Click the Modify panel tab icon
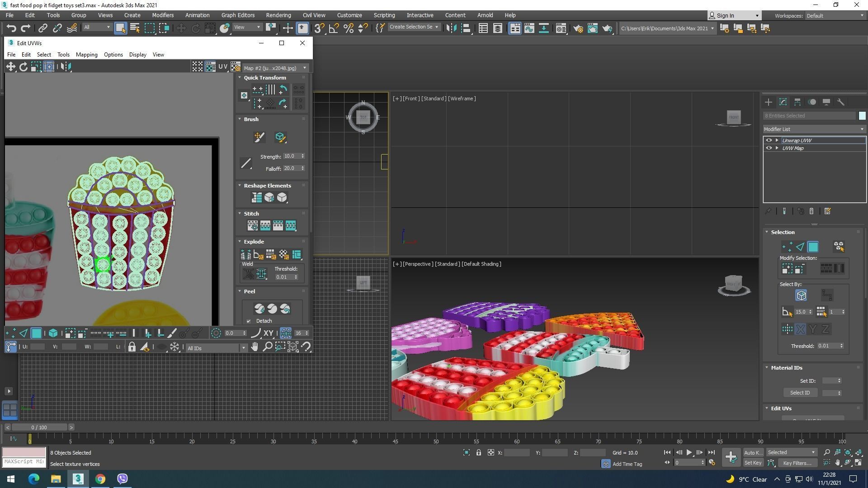Screen dimensions: 868x488 coord(783,102)
